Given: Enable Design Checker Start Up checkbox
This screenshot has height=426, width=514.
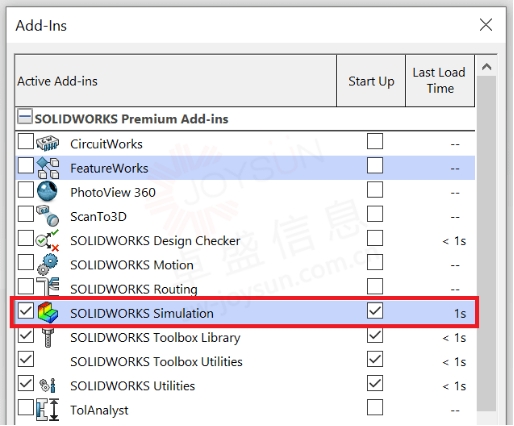Looking at the screenshot, I should 375,238.
